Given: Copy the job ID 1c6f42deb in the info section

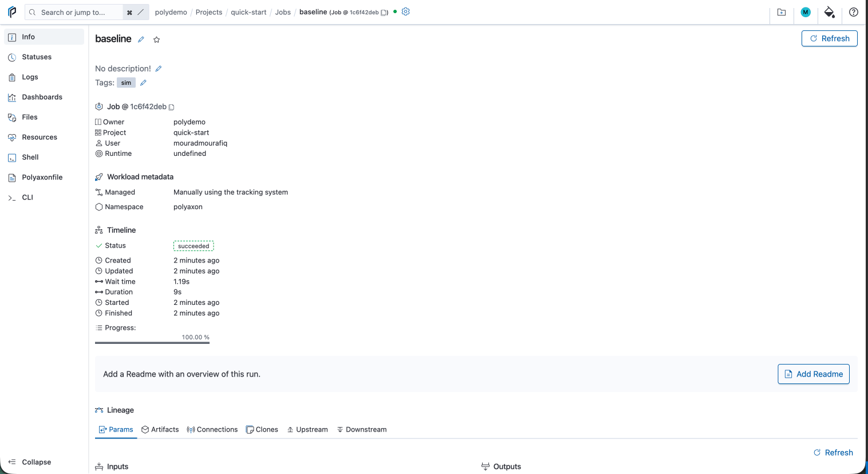Looking at the screenshot, I should (171, 107).
